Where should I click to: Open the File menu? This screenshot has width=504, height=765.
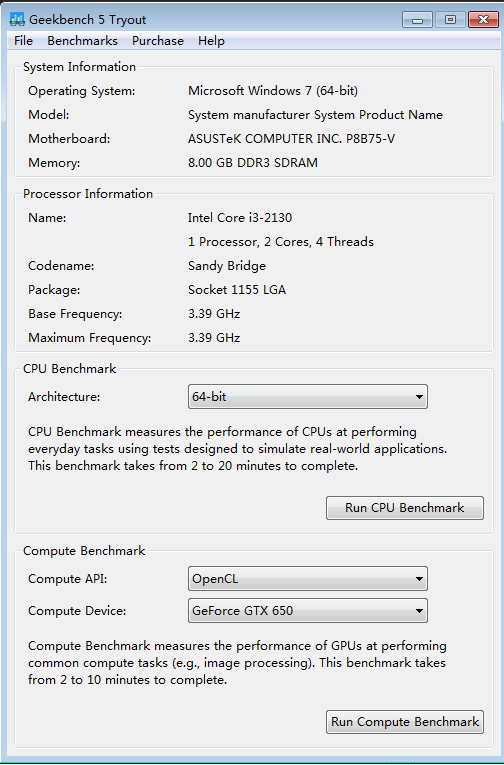tap(23, 41)
